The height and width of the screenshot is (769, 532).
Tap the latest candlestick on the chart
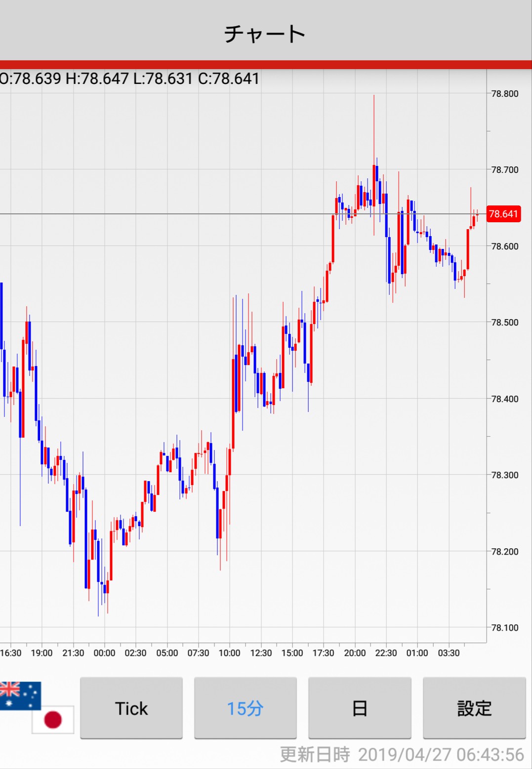tap(477, 215)
